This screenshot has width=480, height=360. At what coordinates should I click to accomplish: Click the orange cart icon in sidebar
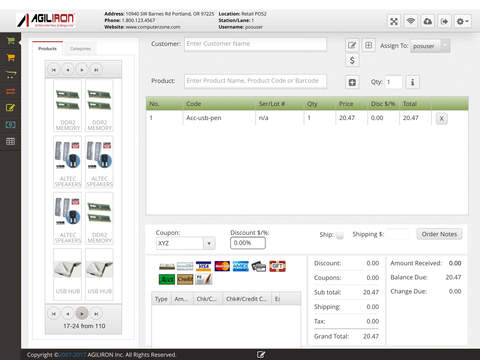coord(11,58)
